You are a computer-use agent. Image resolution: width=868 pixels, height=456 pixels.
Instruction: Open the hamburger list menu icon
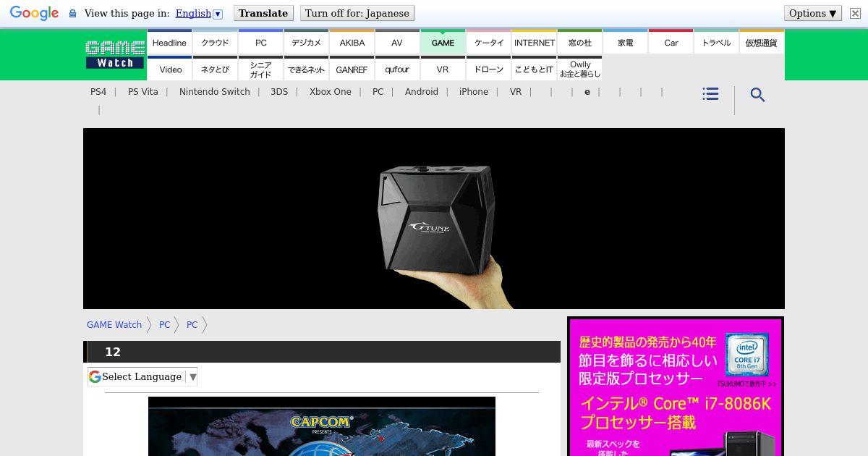click(710, 94)
